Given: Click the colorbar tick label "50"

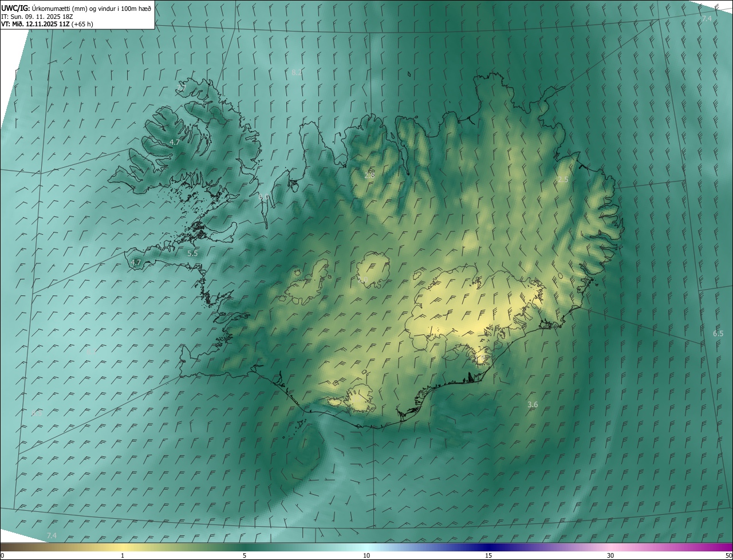Looking at the screenshot, I should pyautogui.click(x=728, y=556).
